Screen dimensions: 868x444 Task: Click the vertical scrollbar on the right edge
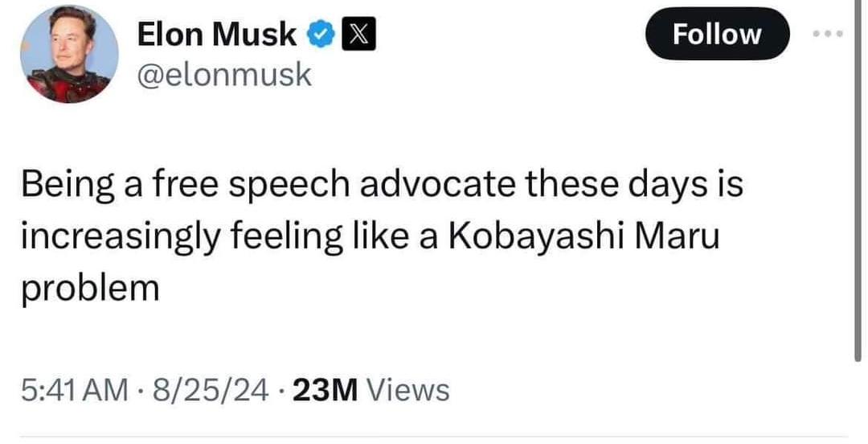click(859, 209)
